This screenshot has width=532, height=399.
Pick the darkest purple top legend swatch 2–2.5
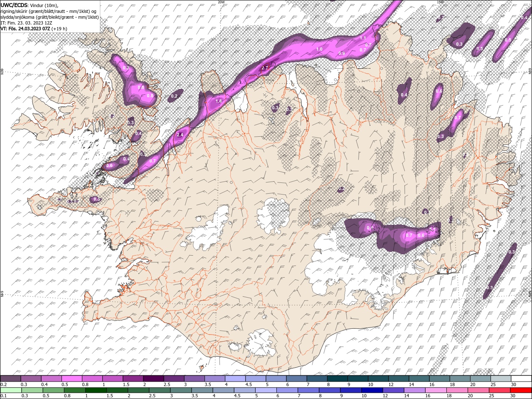tap(153, 379)
